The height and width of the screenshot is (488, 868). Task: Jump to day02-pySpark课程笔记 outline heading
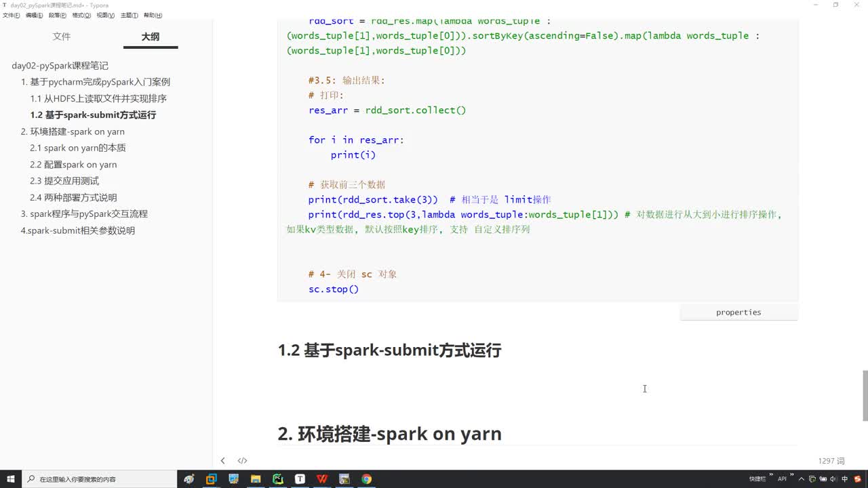point(60,66)
